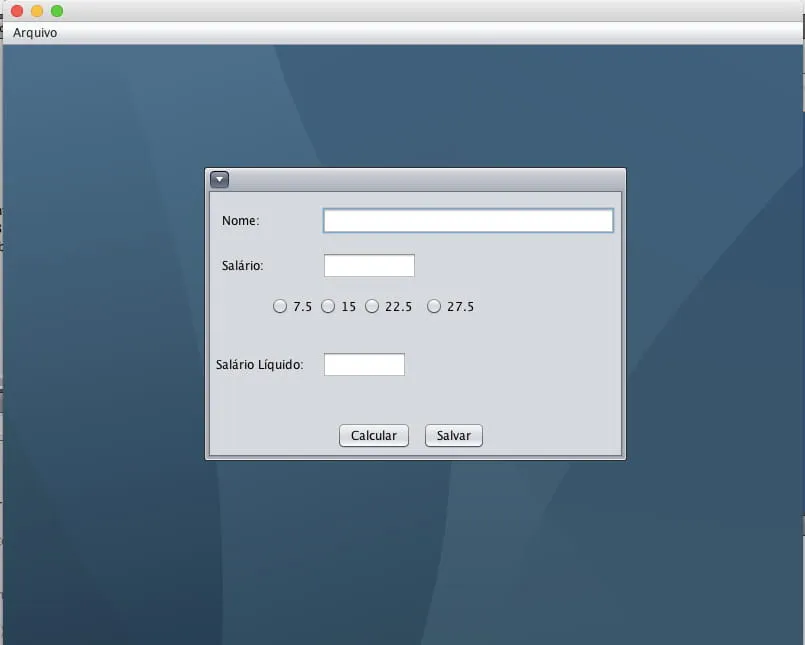The image size is (805, 645).
Task: Open the internal frame's dropdown arrow menu
Action: pyautogui.click(x=219, y=180)
